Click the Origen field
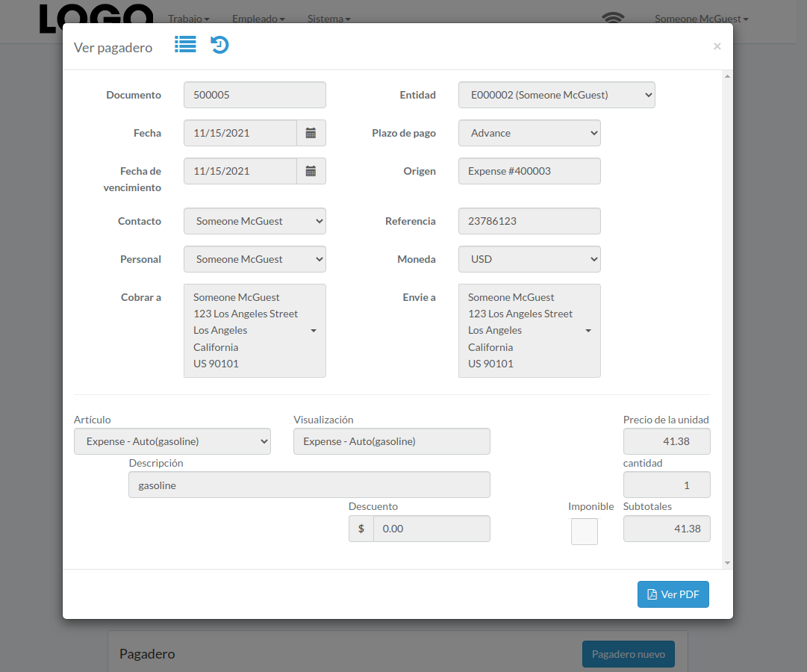The width and height of the screenshot is (807, 672). pyautogui.click(x=529, y=171)
